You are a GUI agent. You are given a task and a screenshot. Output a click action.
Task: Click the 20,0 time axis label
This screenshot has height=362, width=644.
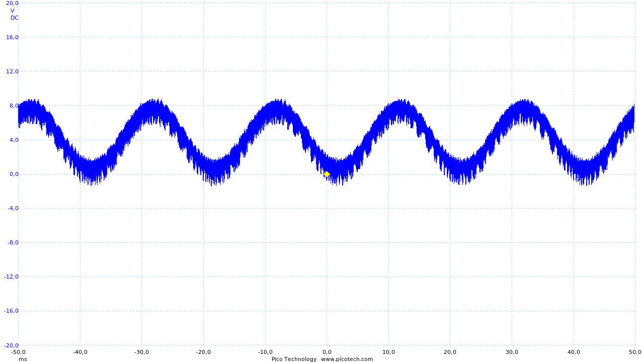tap(450, 352)
